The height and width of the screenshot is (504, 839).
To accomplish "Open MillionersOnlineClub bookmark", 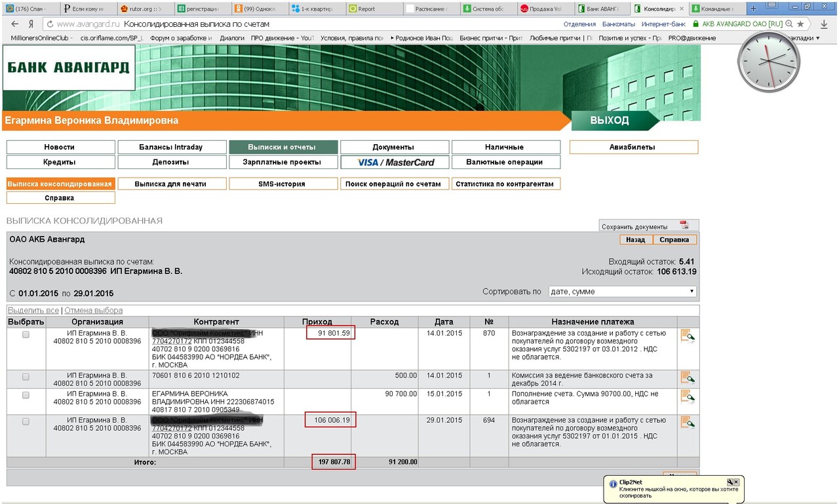I will coord(40,38).
